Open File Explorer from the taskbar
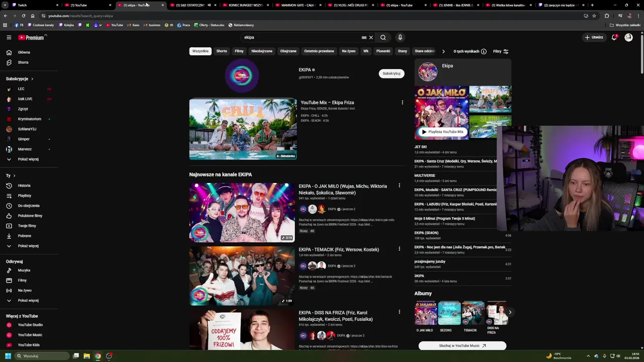Viewport: 644px width, 362px height. (x=87, y=356)
